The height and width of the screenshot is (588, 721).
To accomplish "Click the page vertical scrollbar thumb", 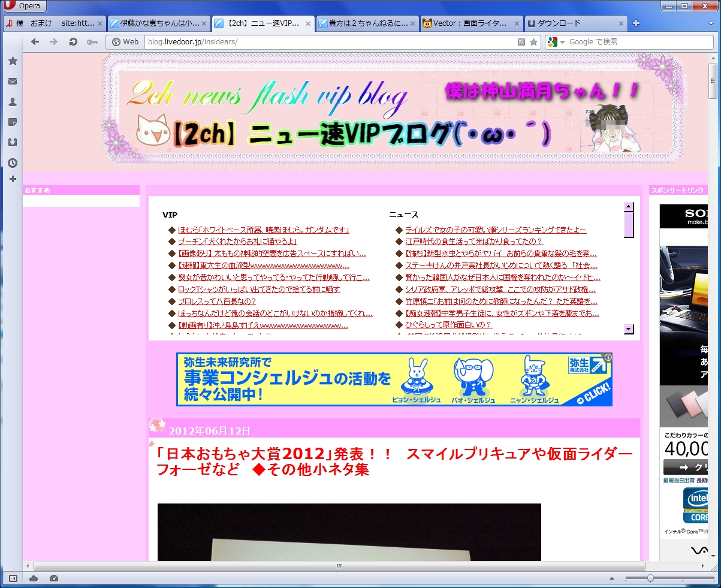I will (713, 81).
